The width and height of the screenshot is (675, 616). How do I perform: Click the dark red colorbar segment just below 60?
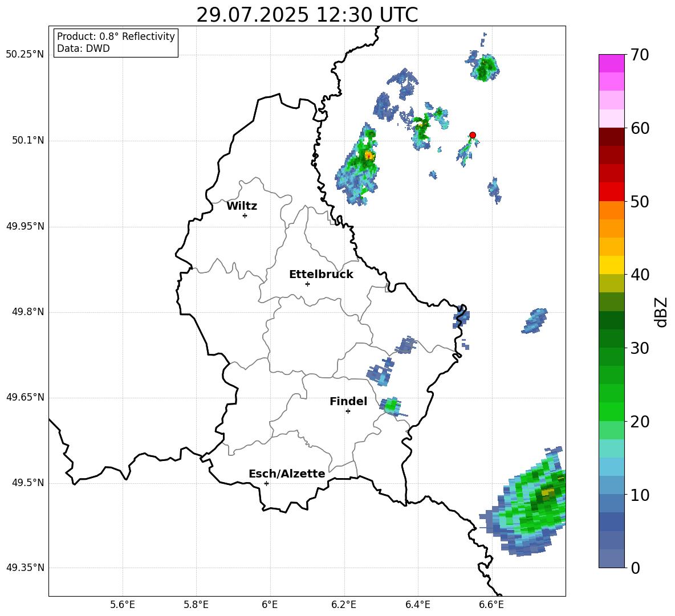click(x=612, y=137)
